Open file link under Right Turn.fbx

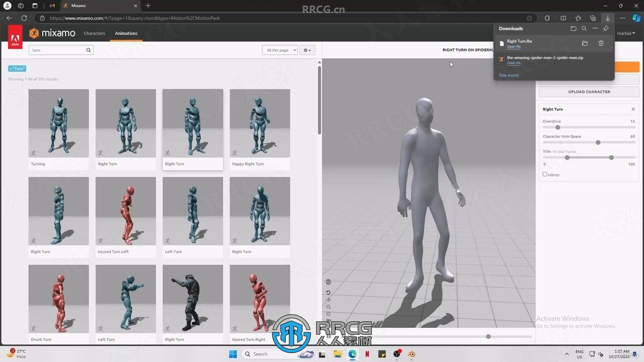click(x=514, y=47)
